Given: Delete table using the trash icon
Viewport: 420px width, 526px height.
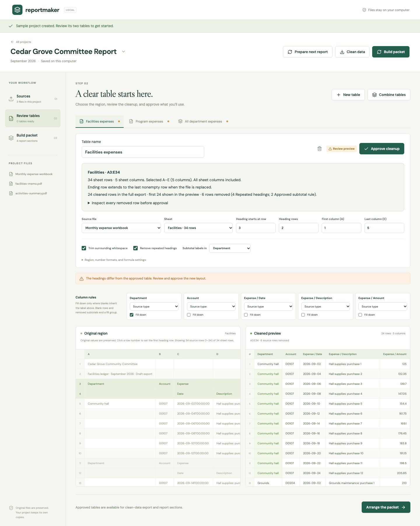Looking at the screenshot, I should (x=319, y=149).
